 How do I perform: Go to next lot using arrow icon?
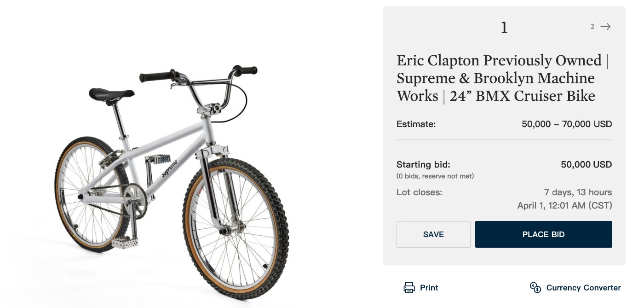point(606,27)
